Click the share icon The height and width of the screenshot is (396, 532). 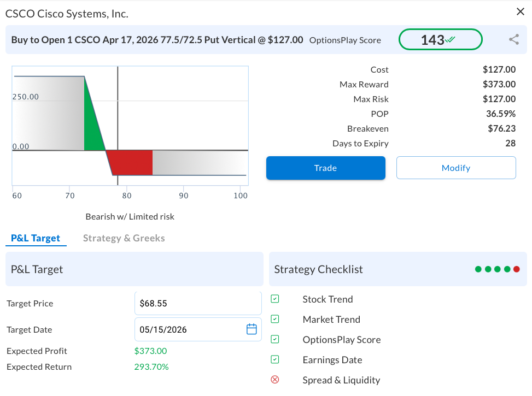(514, 39)
